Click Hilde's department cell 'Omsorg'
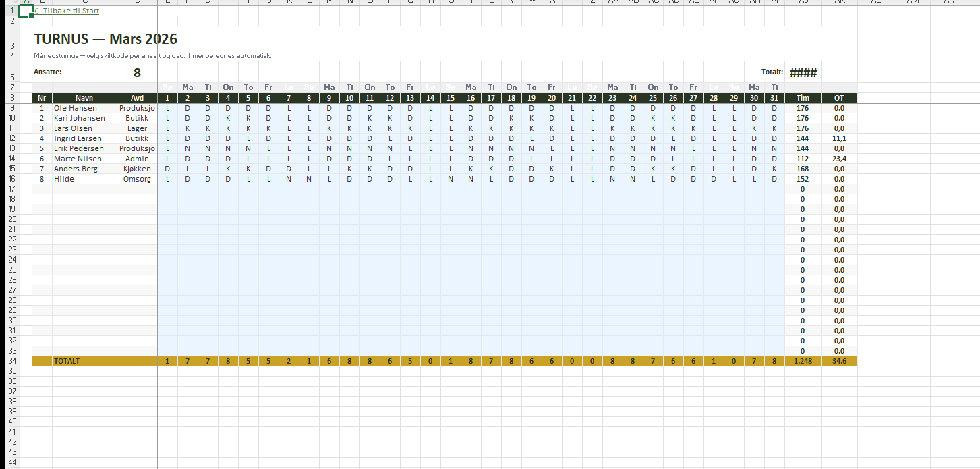The image size is (980, 469). (x=137, y=179)
